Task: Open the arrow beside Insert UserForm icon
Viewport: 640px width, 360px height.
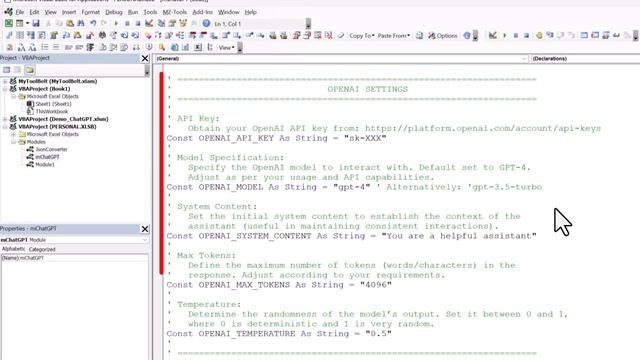Action: pos(27,23)
